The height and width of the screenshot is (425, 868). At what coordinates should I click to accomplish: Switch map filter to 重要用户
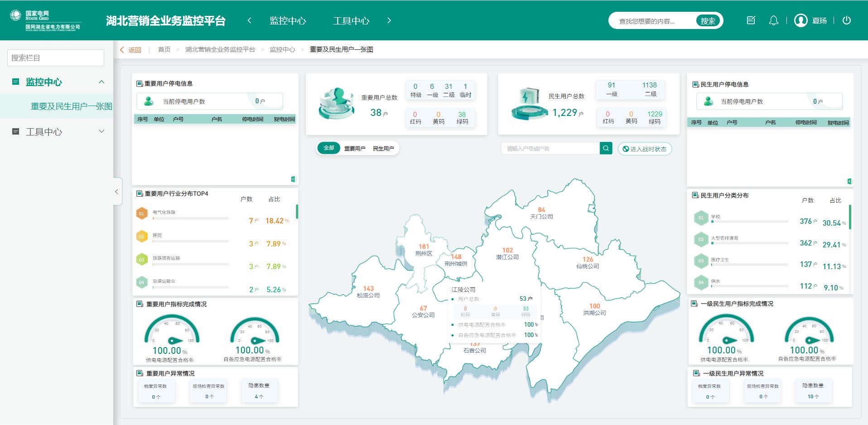click(x=354, y=149)
